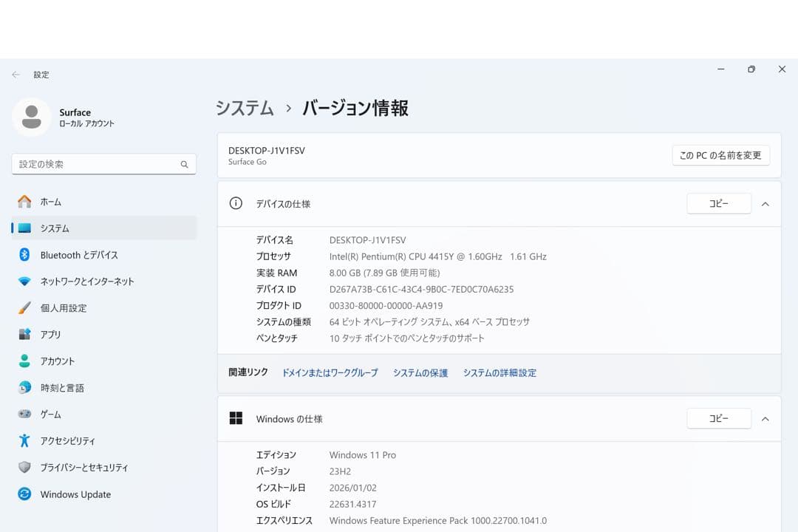Click OS build value 22631.4317
Viewport: 798px width, 532px height.
pyautogui.click(x=352, y=504)
